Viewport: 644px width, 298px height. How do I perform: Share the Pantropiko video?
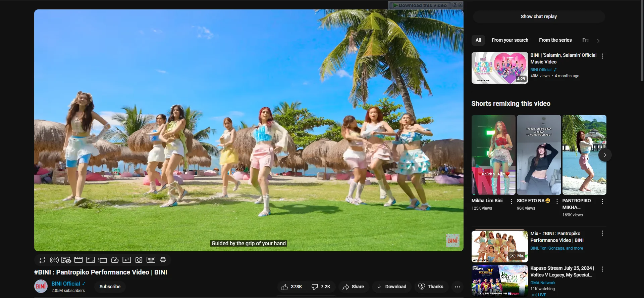tap(353, 287)
